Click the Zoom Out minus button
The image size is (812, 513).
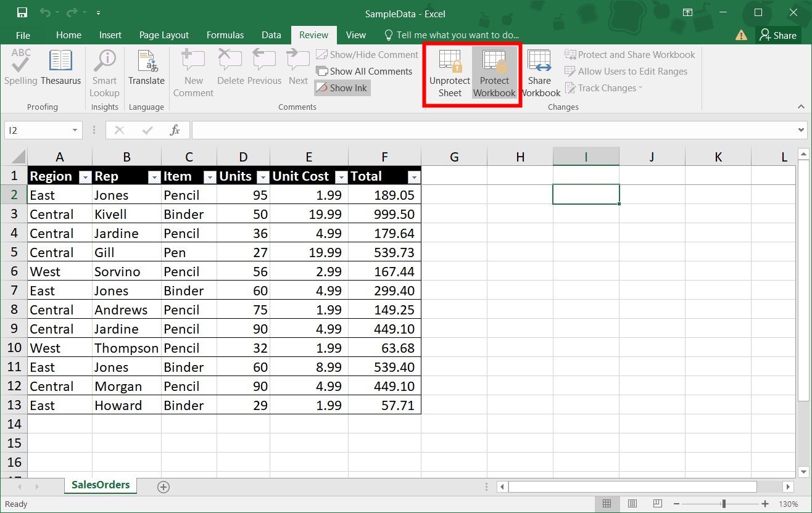(x=677, y=504)
